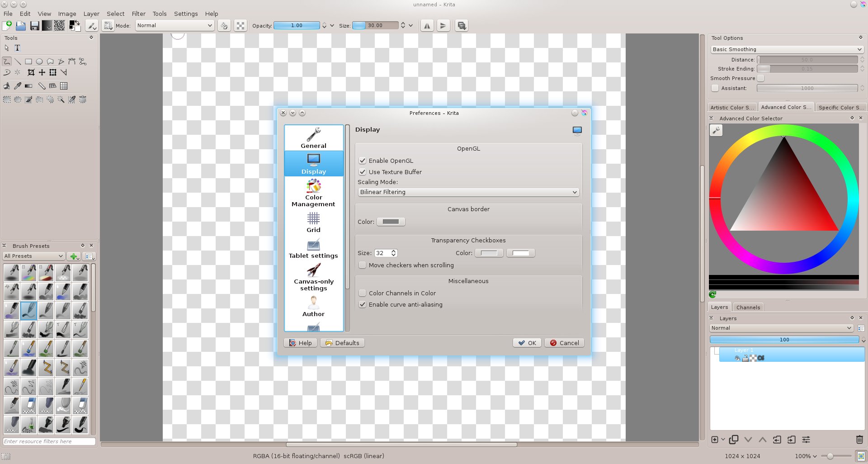Open add layer type dropdown arrow

coord(723,440)
